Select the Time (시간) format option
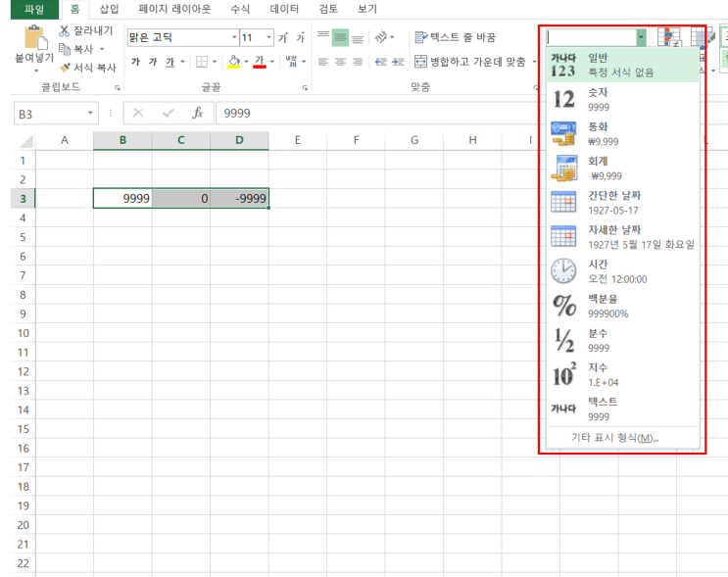Image resolution: width=728 pixels, height=577 pixels. point(622,271)
